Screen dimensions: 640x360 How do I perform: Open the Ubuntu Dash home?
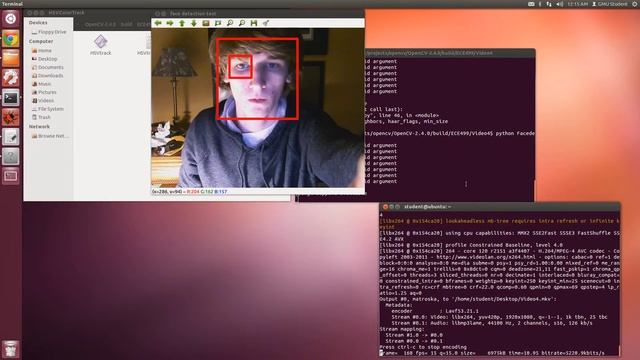11,18
